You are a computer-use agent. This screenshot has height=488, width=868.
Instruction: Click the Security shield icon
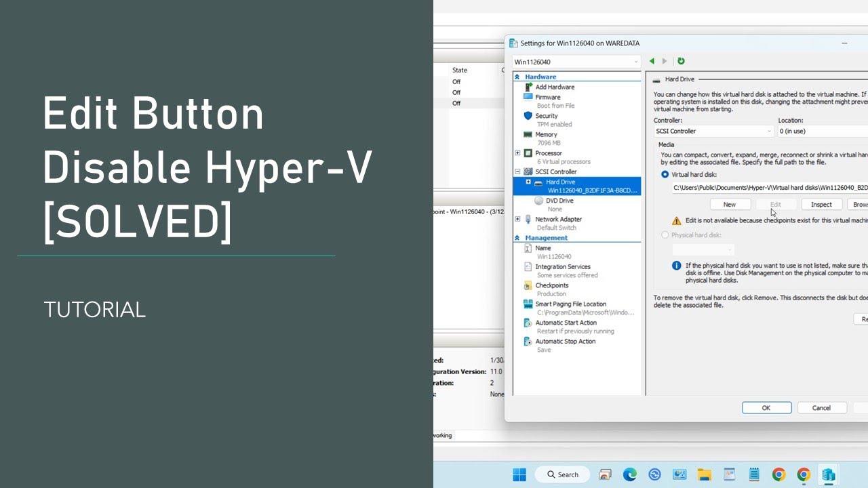coord(528,116)
